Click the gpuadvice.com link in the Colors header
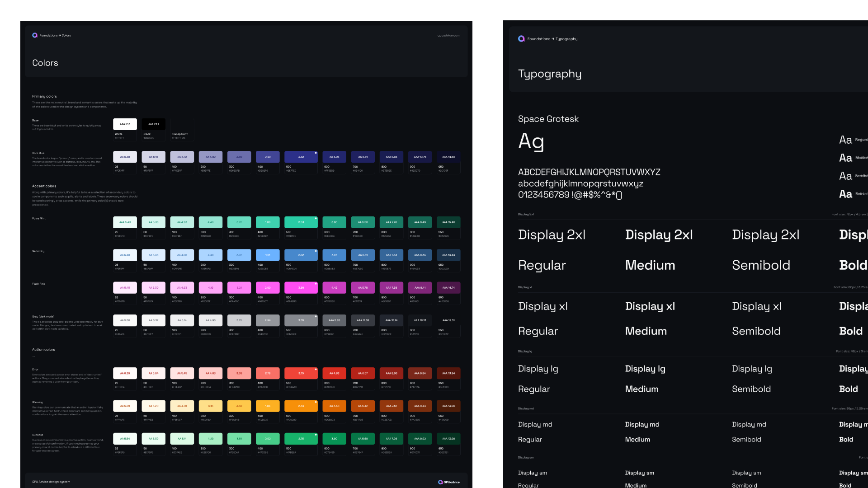868x488 pixels. 448,35
